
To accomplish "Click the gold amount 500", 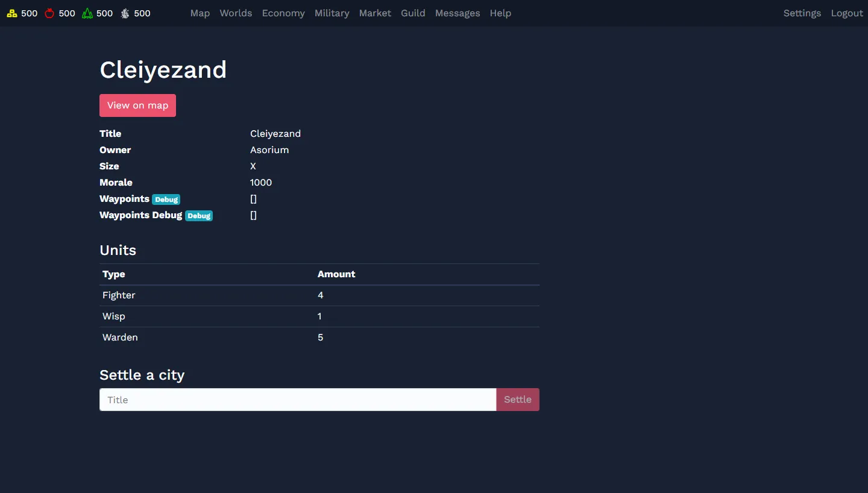I will coord(29,13).
